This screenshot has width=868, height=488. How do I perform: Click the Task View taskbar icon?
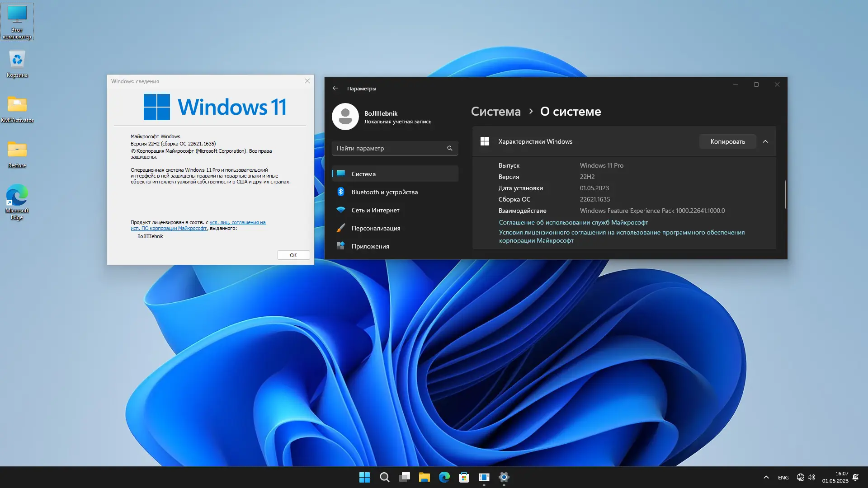pyautogui.click(x=405, y=477)
